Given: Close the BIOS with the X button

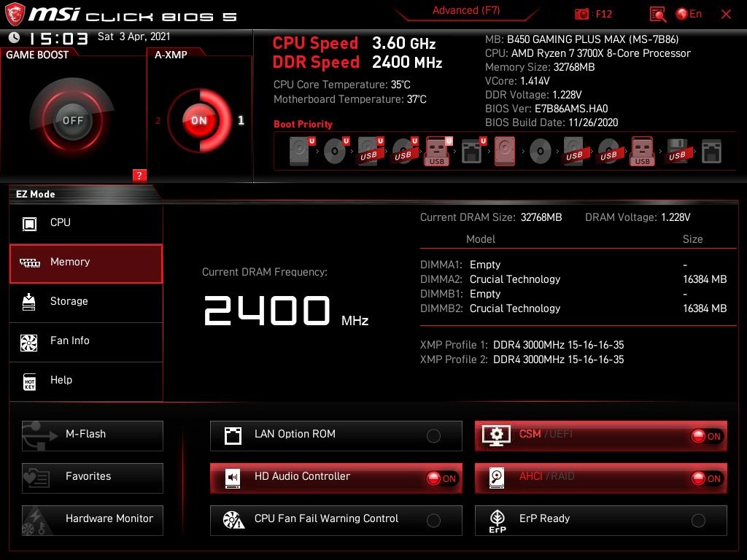Looking at the screenshot, I should point(726,15).
